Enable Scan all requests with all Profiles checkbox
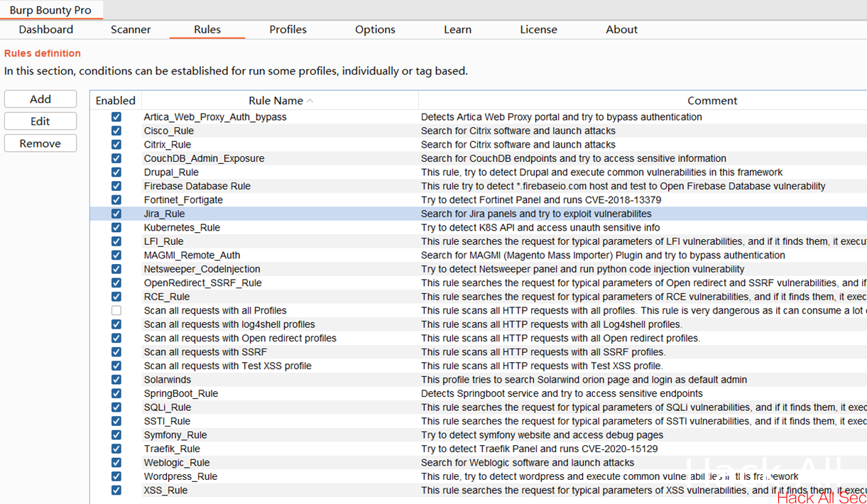 coord(116,311)
